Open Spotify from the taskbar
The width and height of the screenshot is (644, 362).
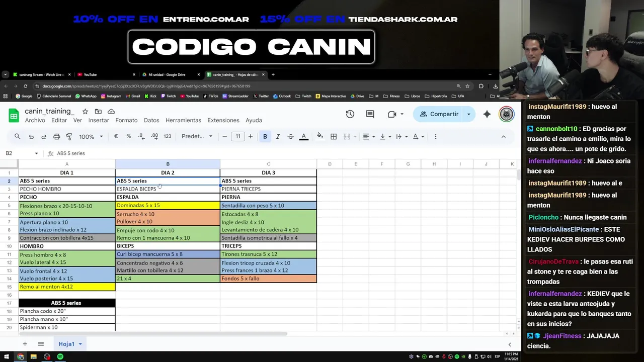(x=60, y=356)
